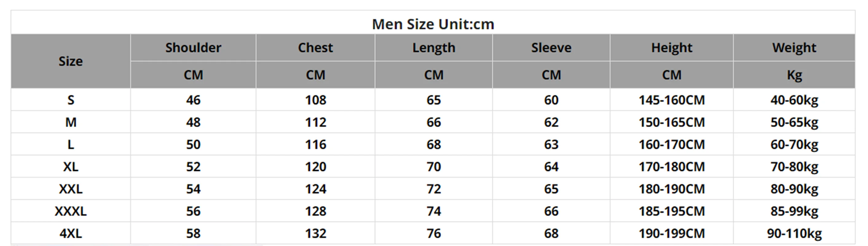The height and width of the screenshot is (246, 868).
Task: Select the XXL size row label
Action: (70, 189)
